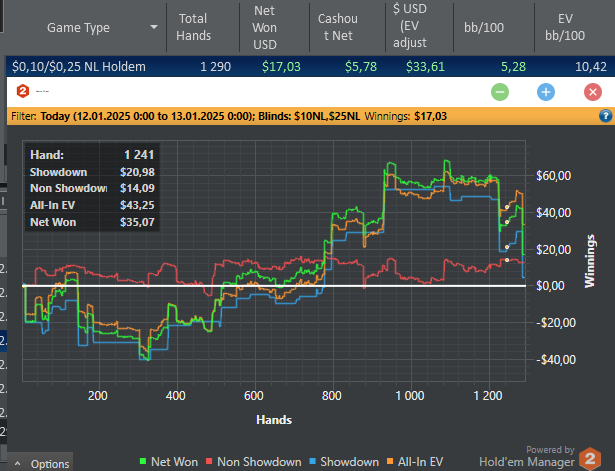Toggle the All-In EV legend series
615x471 pixels.
click(415, 462)
